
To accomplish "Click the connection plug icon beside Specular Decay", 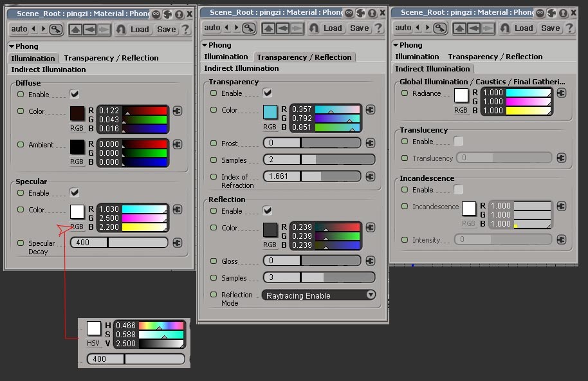I will tap(178, 243).
